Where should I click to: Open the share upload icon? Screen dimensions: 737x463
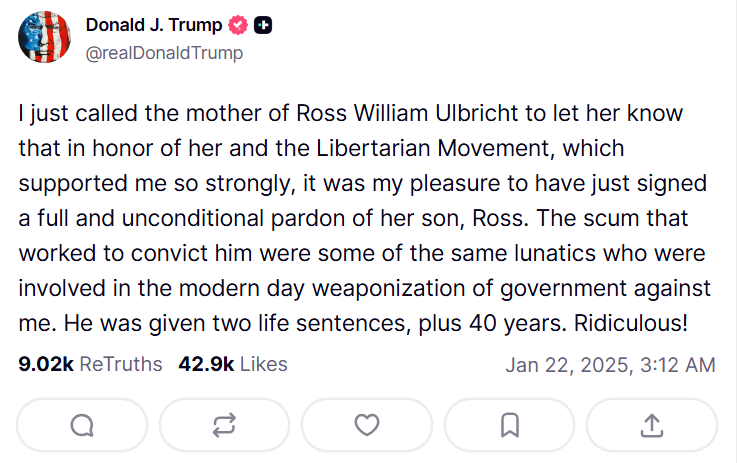(x=651, y=425)
